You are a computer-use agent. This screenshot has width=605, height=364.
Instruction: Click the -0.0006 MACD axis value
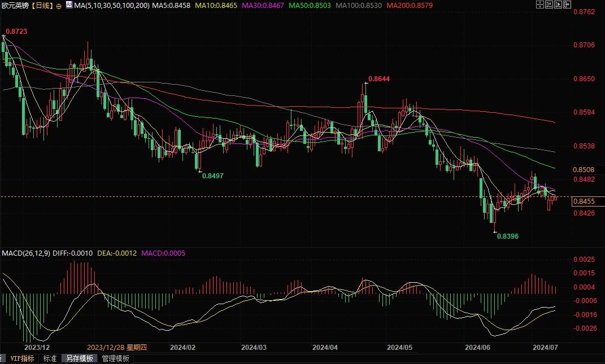point(584,301)
